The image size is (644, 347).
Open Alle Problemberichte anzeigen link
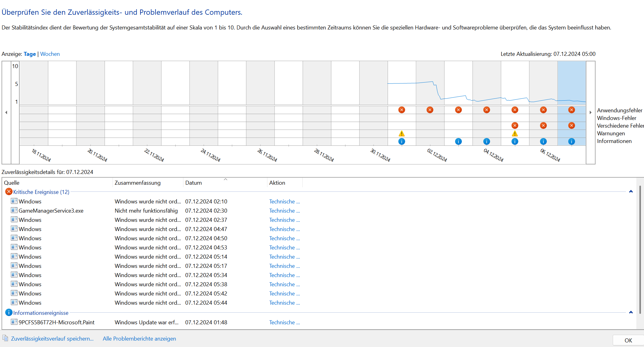139,339
